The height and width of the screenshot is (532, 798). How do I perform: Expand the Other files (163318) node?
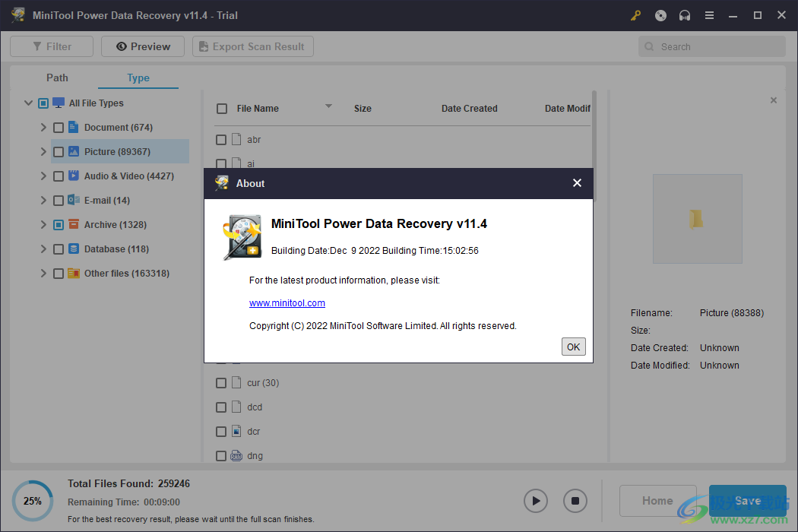[43, 273]
